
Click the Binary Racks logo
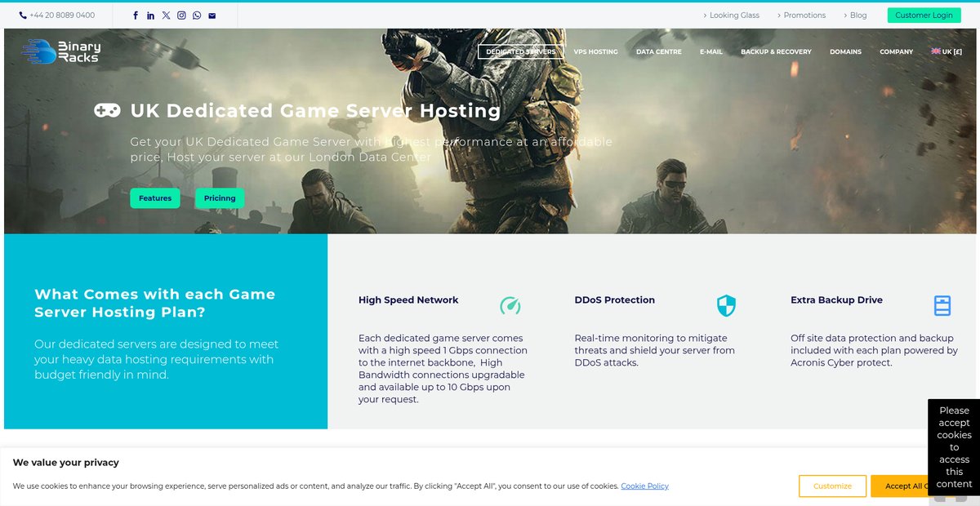tap(61, 51)
